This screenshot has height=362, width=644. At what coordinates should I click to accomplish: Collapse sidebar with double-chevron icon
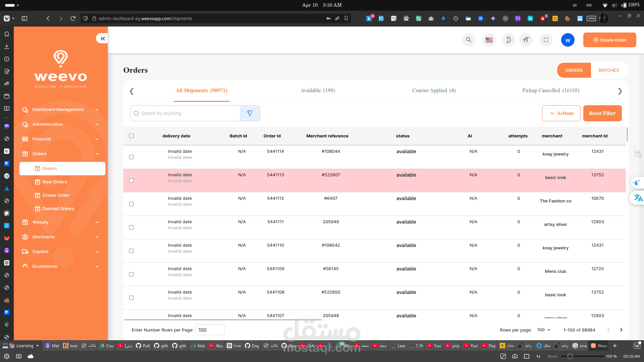click(102, 39)
